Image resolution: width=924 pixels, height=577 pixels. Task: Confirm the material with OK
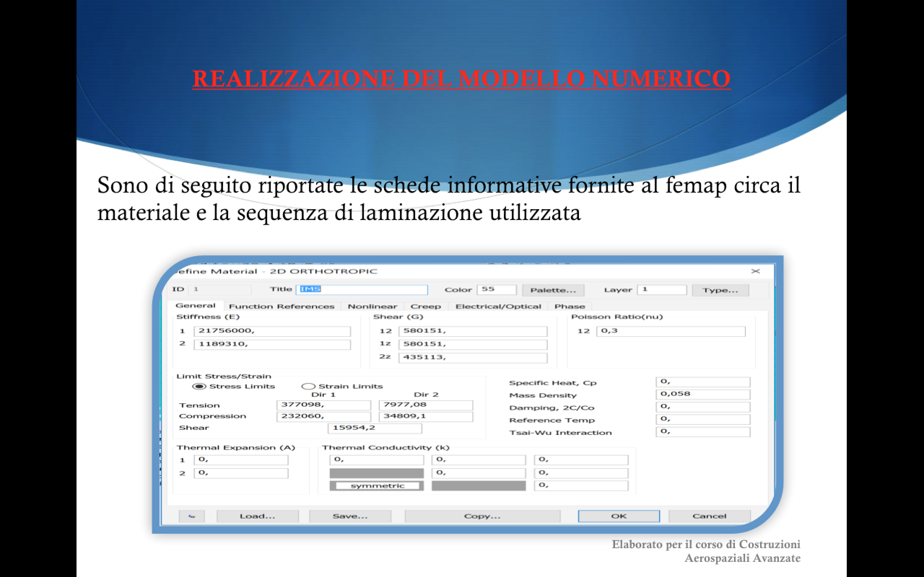619,516
